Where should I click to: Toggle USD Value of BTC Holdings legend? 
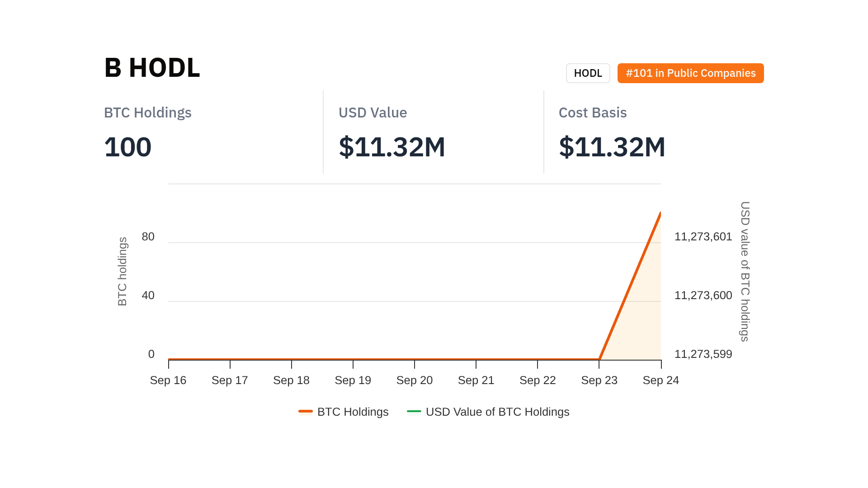point(497,412)
